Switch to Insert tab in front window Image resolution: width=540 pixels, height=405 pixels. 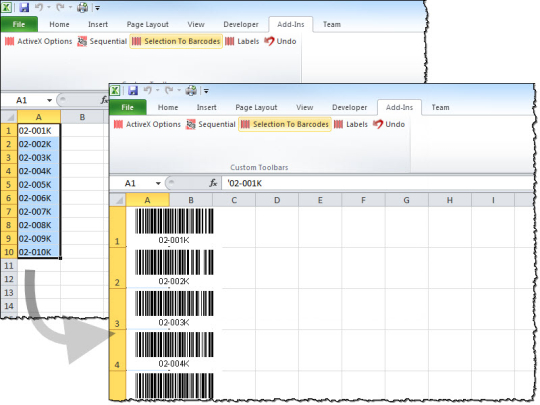pos(207,107)
